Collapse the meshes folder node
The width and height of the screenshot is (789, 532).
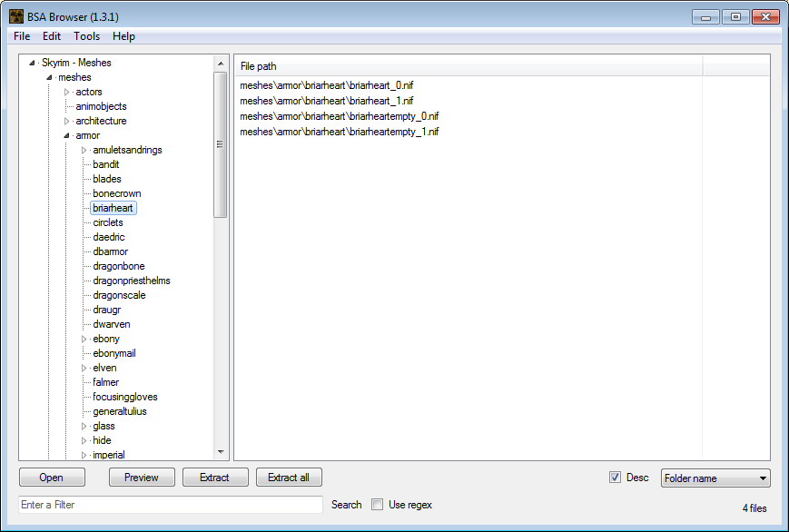pyautogui.click(x=49, y=77)
